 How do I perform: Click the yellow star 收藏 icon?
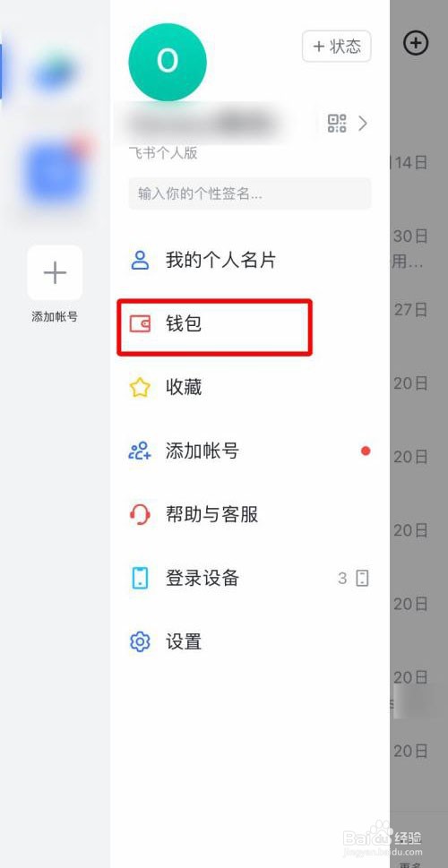(x=140, y=388)
